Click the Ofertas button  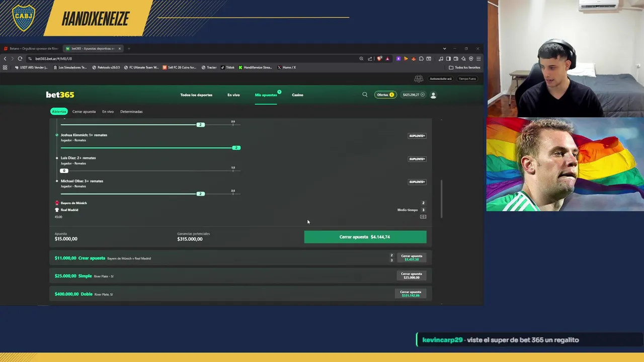(385, 95)
